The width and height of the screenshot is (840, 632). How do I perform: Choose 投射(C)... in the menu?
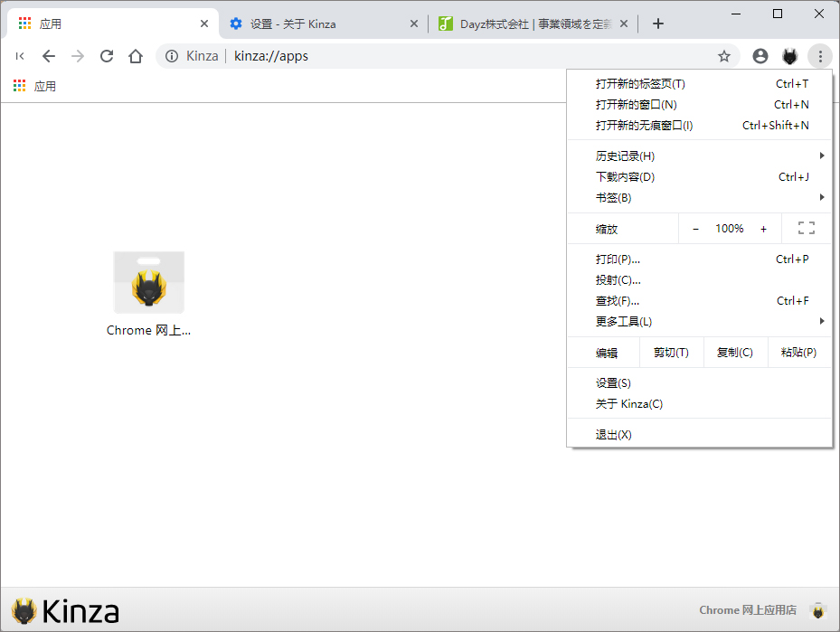[x=700, y=280]
